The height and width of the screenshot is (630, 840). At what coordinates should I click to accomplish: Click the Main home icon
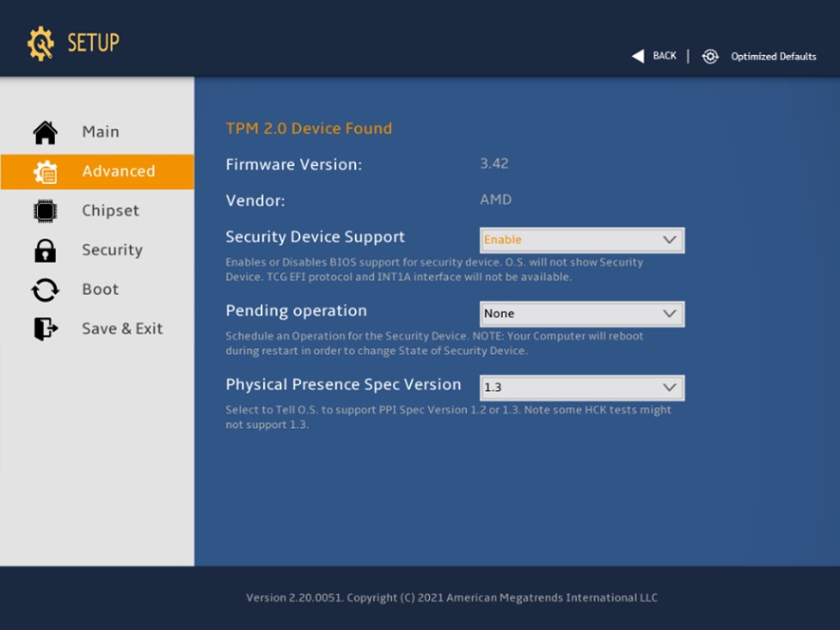(x=45, y=132)
